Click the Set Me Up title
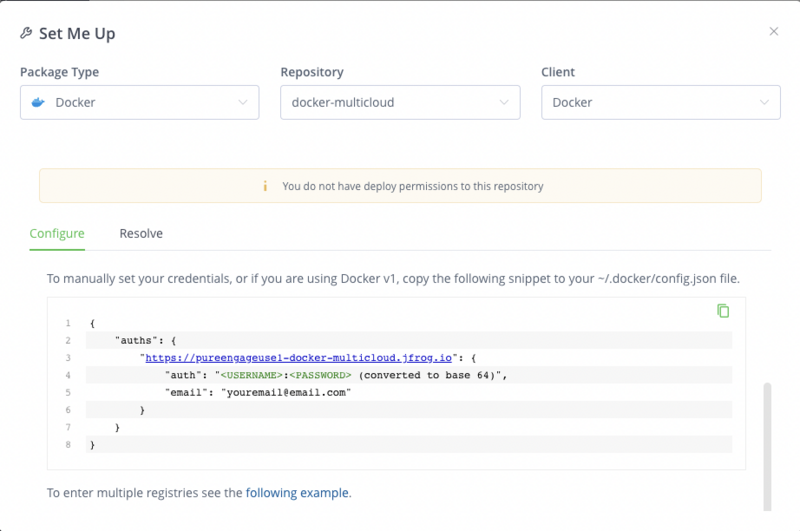 click(77, 34)
